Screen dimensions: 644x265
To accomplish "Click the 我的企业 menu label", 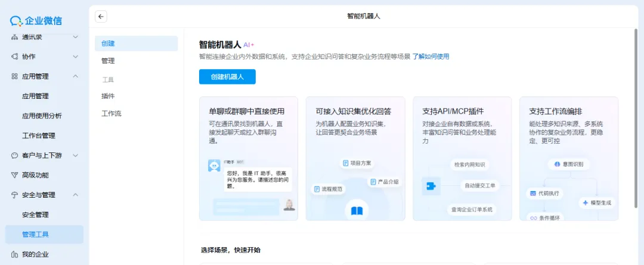I will click(x=35, y=254).
